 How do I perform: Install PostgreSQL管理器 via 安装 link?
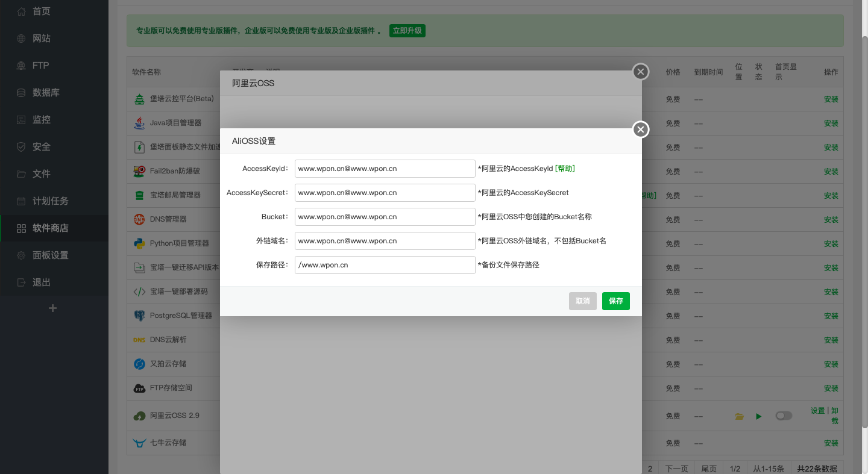(x=831, y=316)
